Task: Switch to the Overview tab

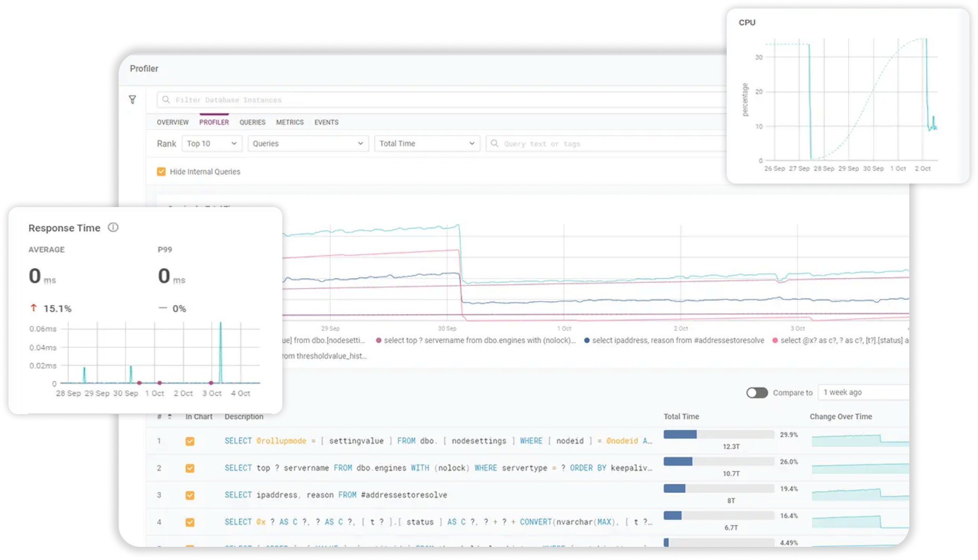Action: (x=173, y=122)
